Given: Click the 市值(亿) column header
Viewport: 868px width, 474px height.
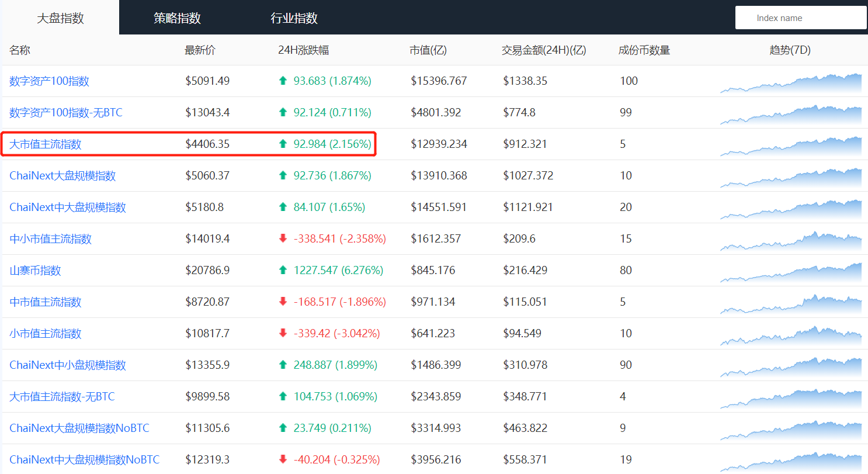Looking at the screenshot, I should point(428,50).
